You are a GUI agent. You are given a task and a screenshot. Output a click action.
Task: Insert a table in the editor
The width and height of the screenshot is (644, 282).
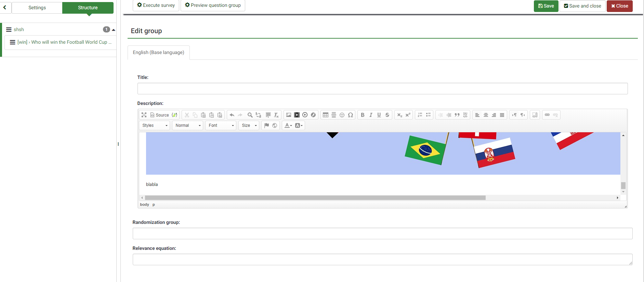point(326,115)
